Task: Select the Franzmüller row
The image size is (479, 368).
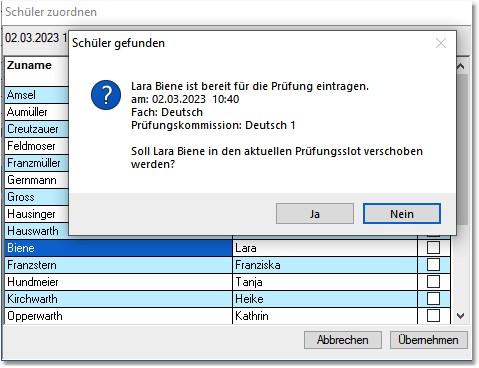Action: [37, 163]
